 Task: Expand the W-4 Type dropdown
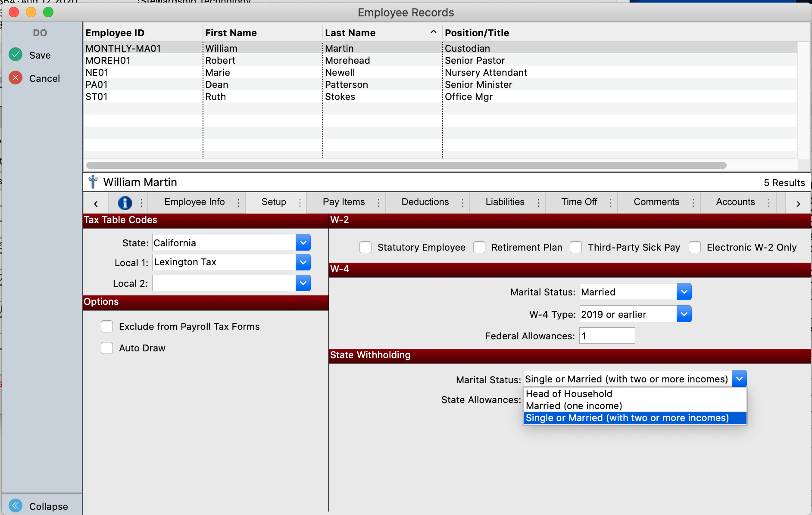point(684,314)
